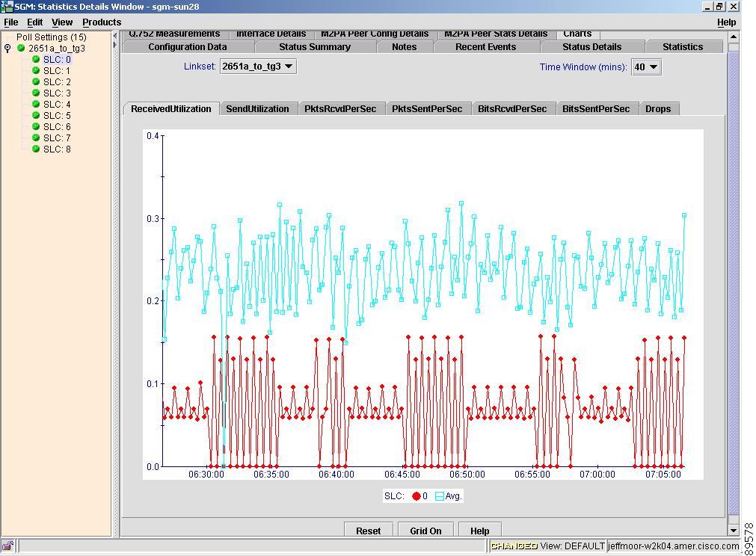756x556 pixels.
Task: Collapse the 2651a_to_tg3 tree node handle
Action: coord(8,49)
